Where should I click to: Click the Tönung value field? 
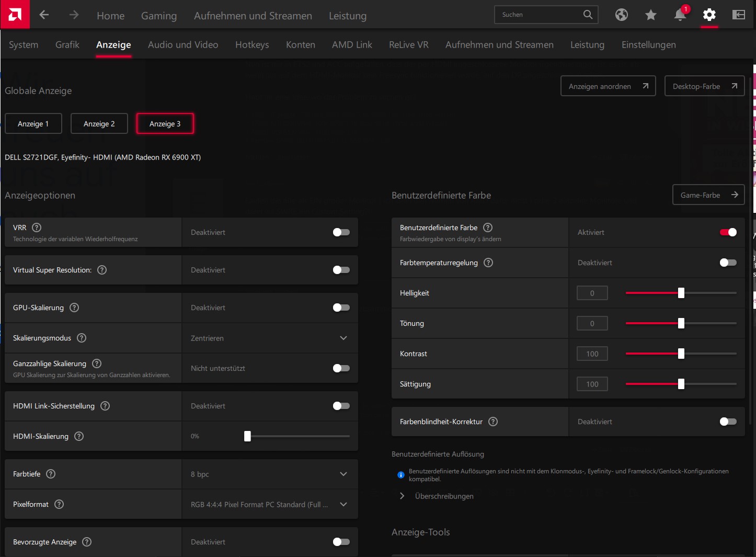(592, 323)
